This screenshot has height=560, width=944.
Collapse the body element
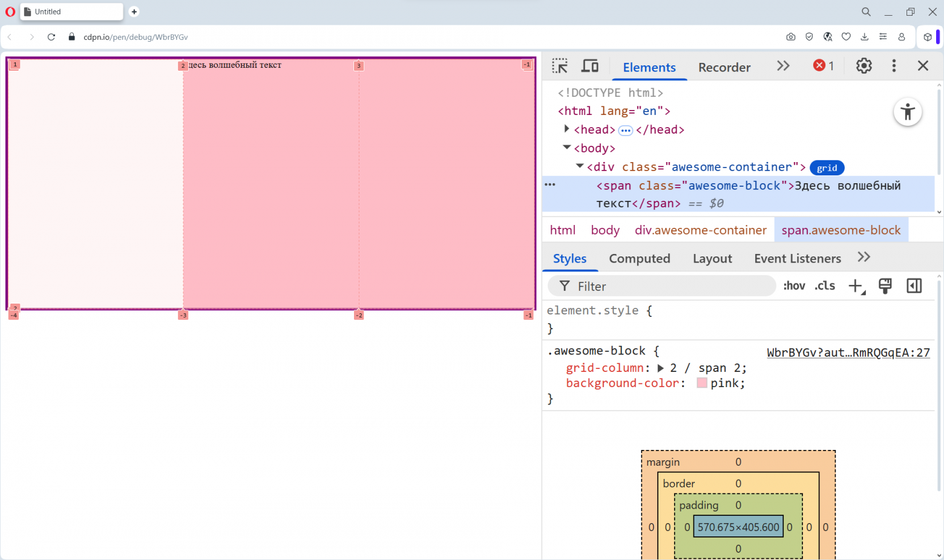tap(566, 148)
